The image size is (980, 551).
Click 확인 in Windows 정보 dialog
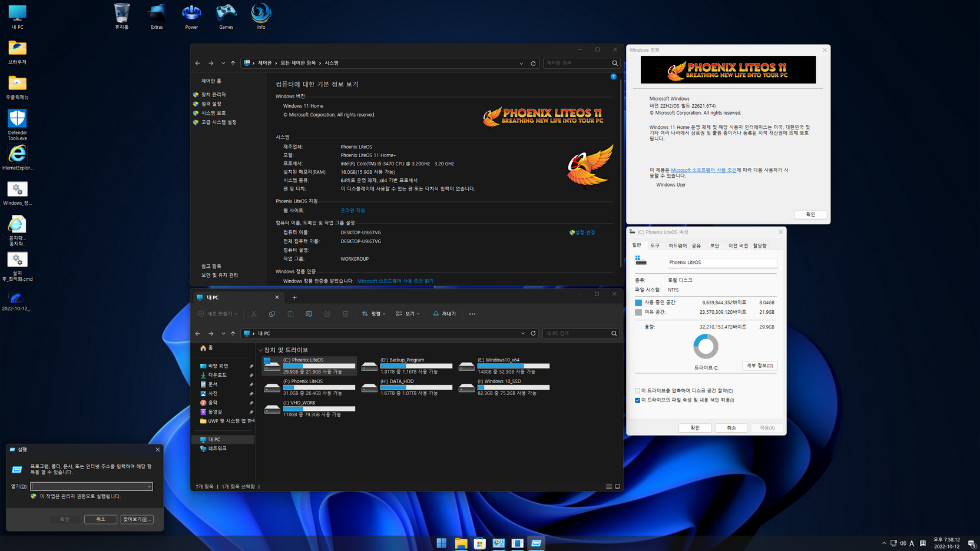point(810,214)
